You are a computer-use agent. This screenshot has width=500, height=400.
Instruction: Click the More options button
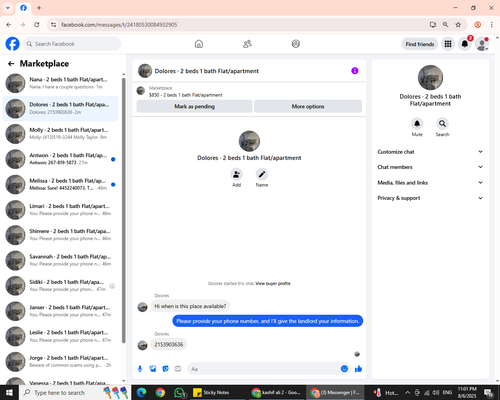pos(308,106)
